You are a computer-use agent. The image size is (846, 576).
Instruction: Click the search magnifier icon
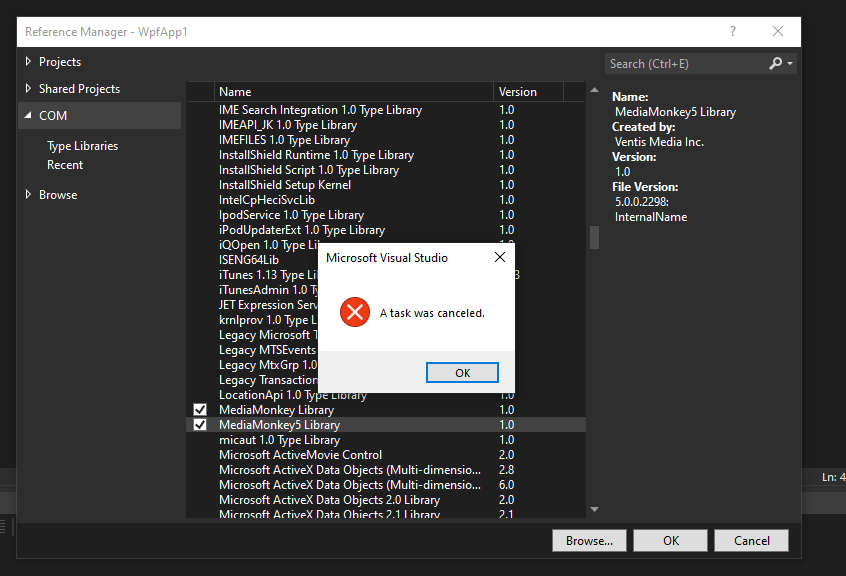click(x=776, y=63)
